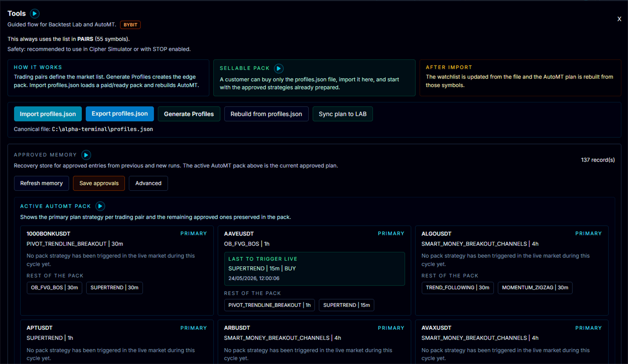Click the 137 record(s) count
This screenshot has width=628, height=364.
(x=598, y=160)
